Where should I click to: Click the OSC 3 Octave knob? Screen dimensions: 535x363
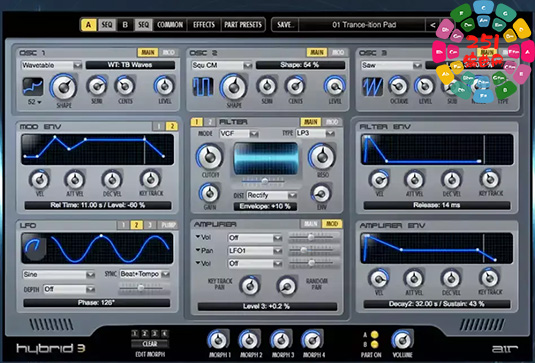pyautogui.click(x=398, y=86)
